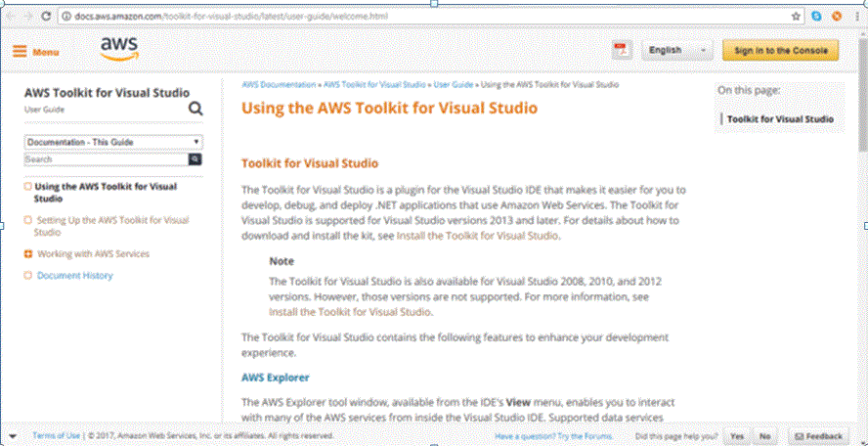The height and width of the screenshot is (446, 868).
Task: Open Document History in the sidebar
Action: [74, 276]
